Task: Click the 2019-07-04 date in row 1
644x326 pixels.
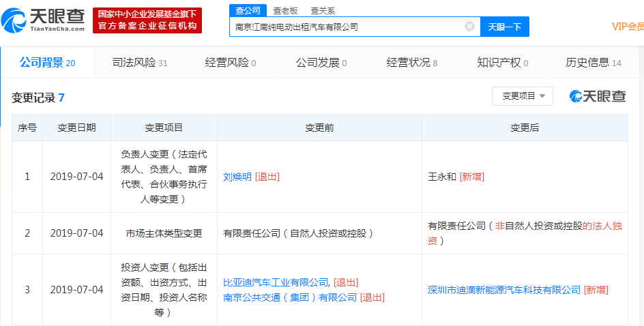Action: click(77, 177)
